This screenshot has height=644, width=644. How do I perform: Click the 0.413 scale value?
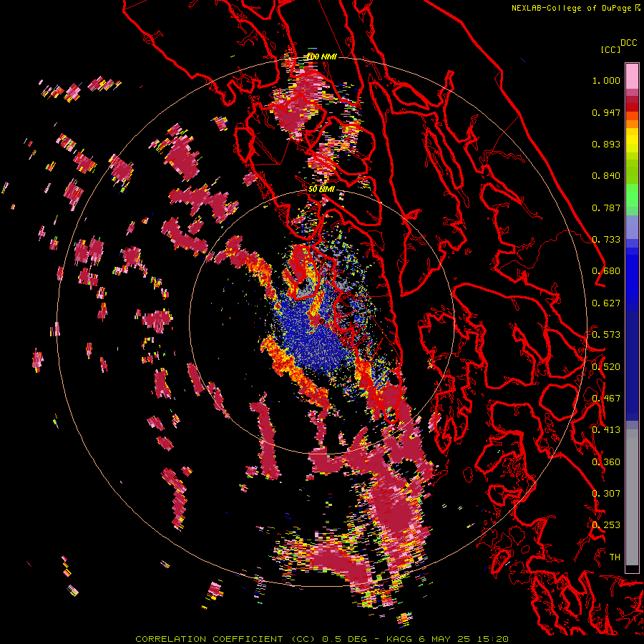tap(606, 430)
